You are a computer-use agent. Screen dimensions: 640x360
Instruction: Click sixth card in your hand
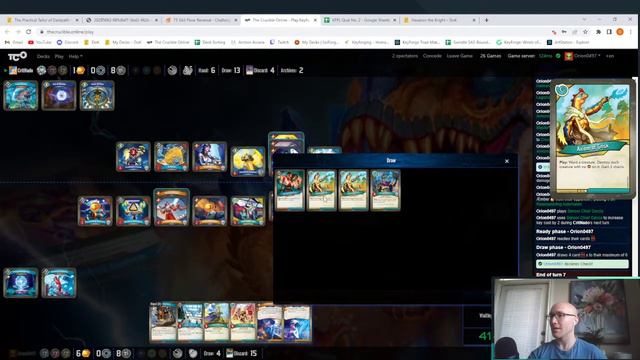297,322
